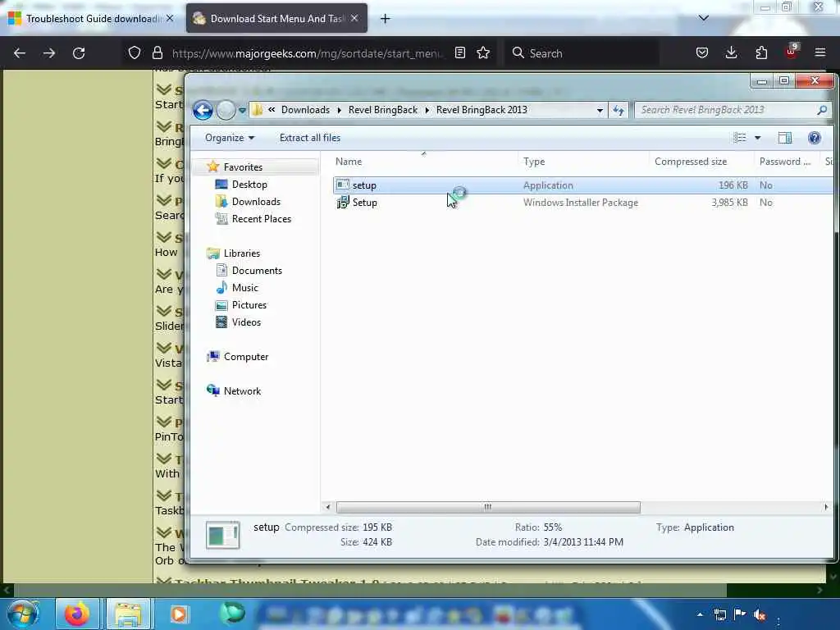
Task: Open the Windows Start orb
Action: tap(24, 614)
